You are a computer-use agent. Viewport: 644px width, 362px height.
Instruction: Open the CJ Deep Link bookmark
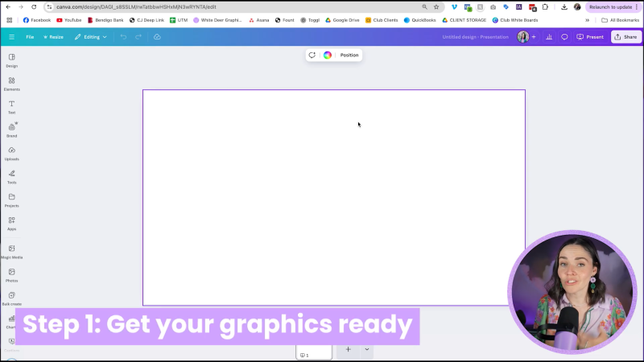147,20
